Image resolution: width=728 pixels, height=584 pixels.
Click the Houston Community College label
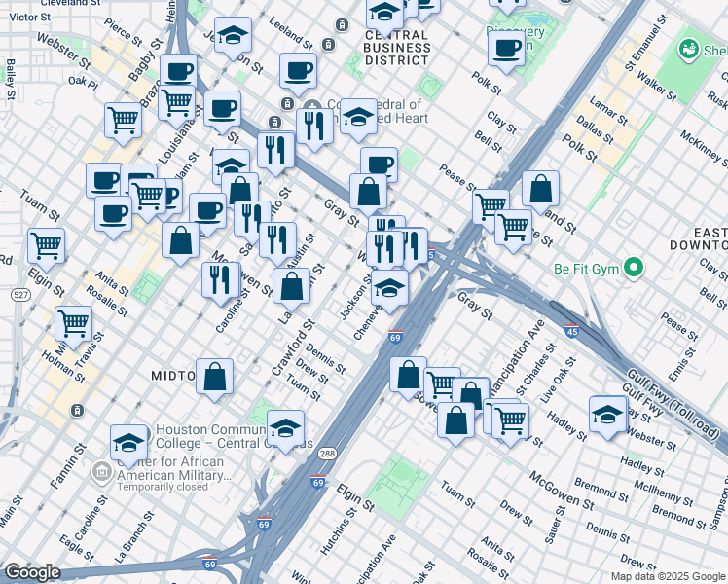[x=235, y=436]
